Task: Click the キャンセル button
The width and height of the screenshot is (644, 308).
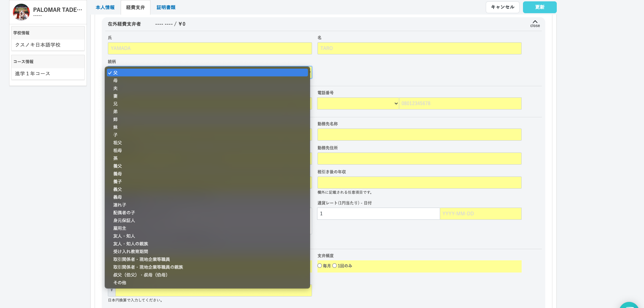Action: point(502,7)
